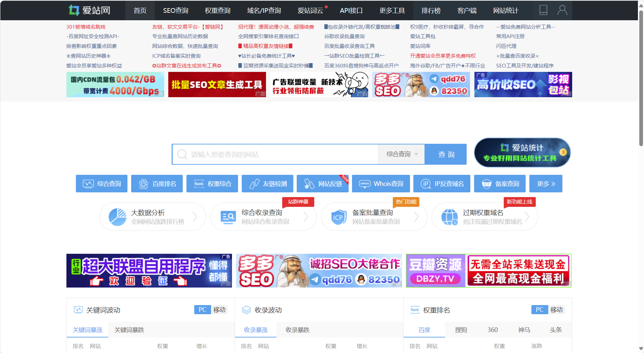Open the mobile version phone icon
This screenshot has width=644, height=353.
pyautogui.click(x=543, y=10)
